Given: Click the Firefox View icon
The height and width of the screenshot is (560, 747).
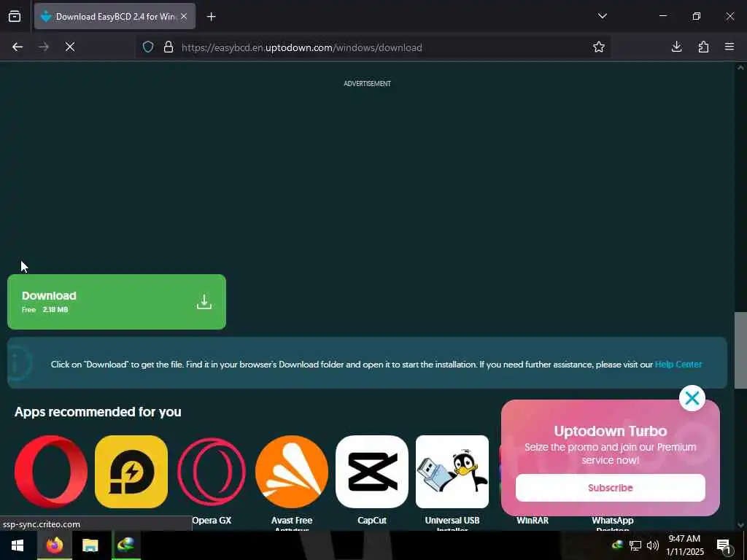Looking at the screenshot, I should coord(15,17).
